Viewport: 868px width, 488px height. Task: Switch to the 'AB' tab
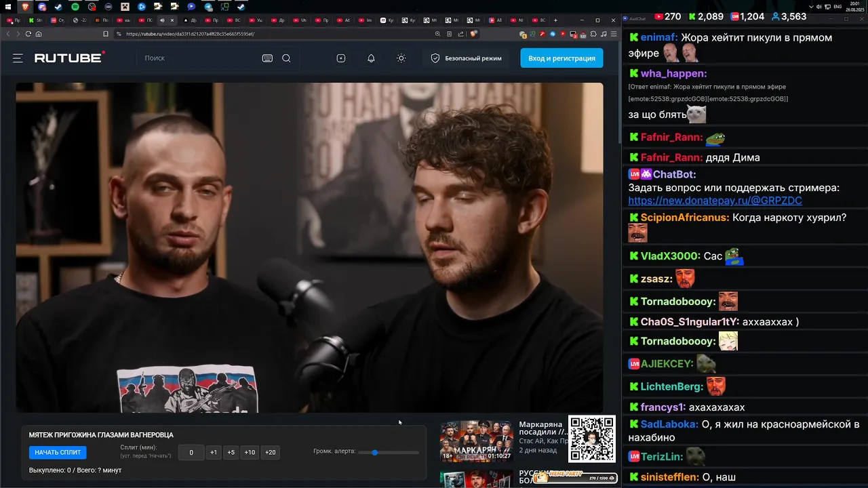(x=495, y=20)
